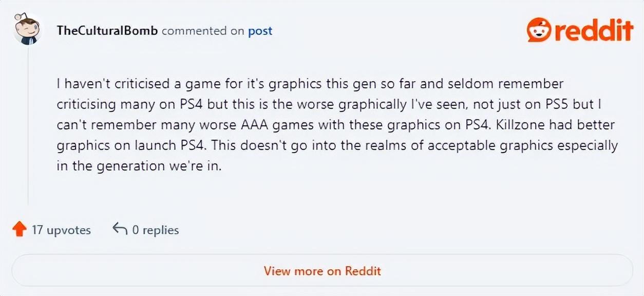Click the comment's opening words "I haven't criticised"
Image resolution: width=644 pixels, height=296 pixels.
pos(106,84)
